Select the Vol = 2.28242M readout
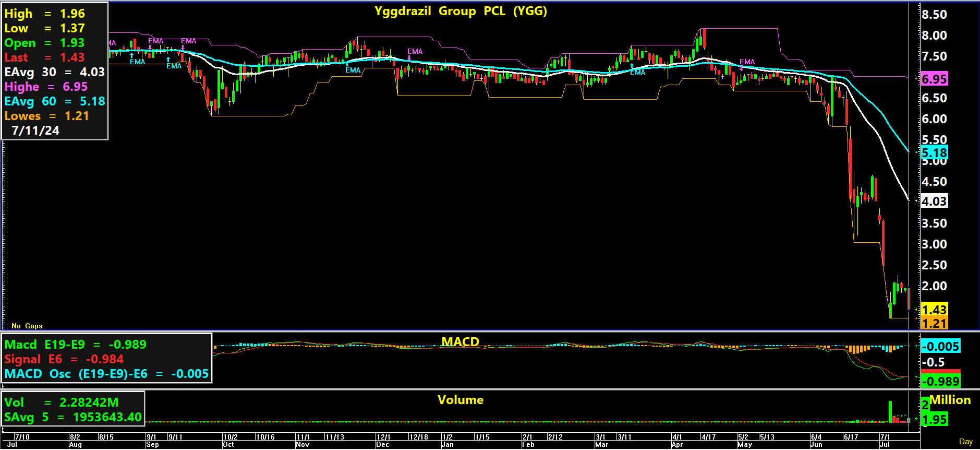Image resolution: width=980 pixels, height=450 pixels. coord(62,402)
